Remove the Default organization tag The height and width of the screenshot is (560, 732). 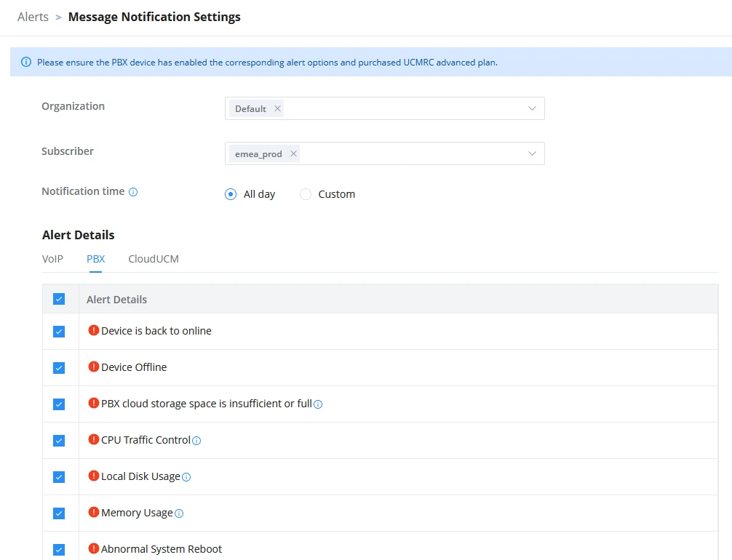(277, 108)
